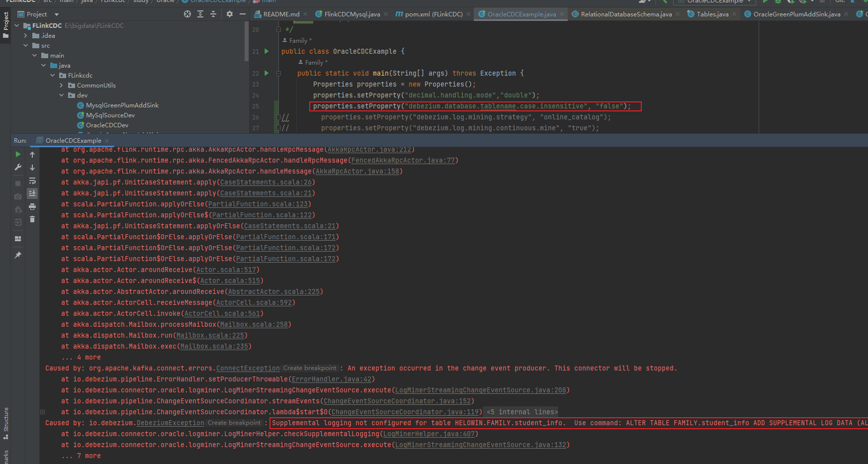This screenshot has width=868, height=464.
Task: Open Project view type dropdown
Action: click(x=56, y=14)
